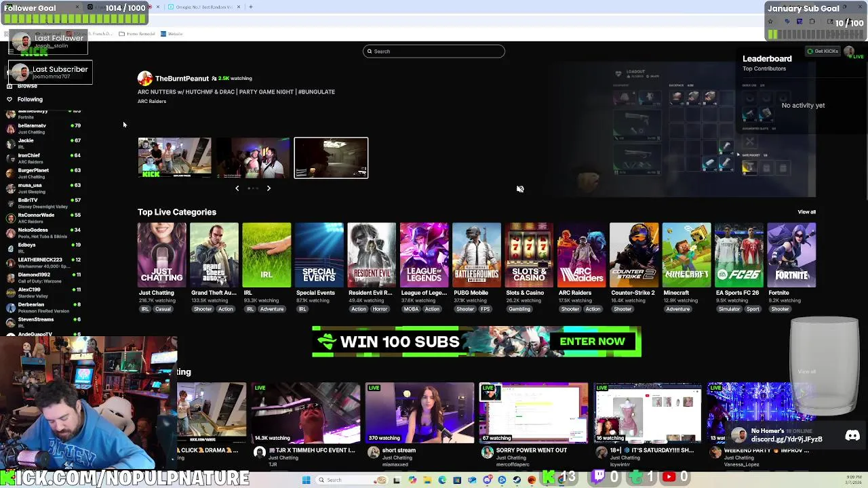Click ENTER NOW on Win 100 Subs banner
This screenshot has height=488, width=868.
pyautogui.click(x=592, y=342)
